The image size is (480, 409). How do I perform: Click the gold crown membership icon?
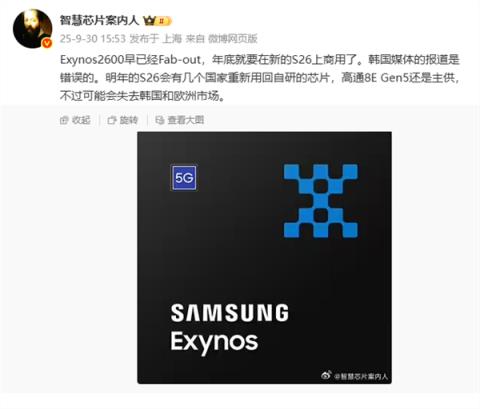pyautogui.click(x=149, y=21)
